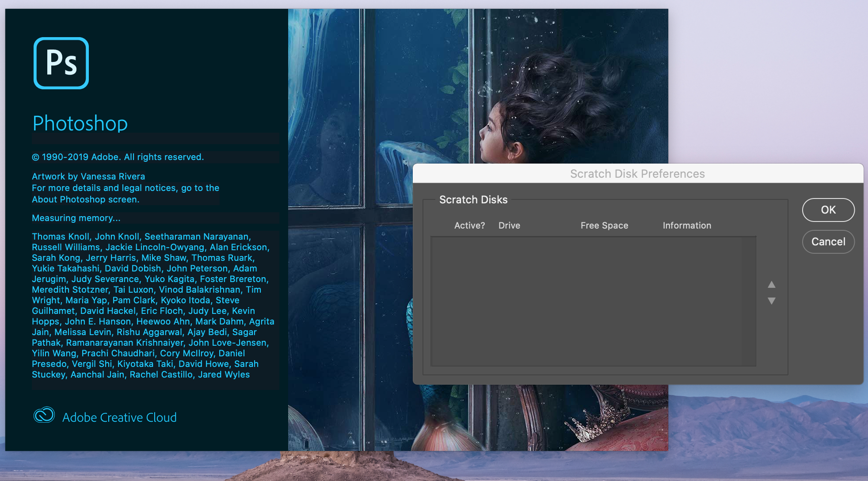Viewport: 868px width, 481px height.
Task: Click the Photoshop wordmark on the splash screen
Action: [80, 123]
